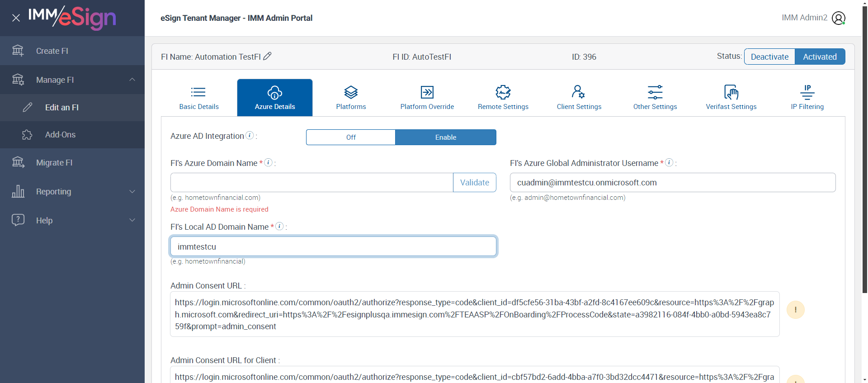
Task: Click the Verifast Settings hand icon
Action: (x=731, y=92)
